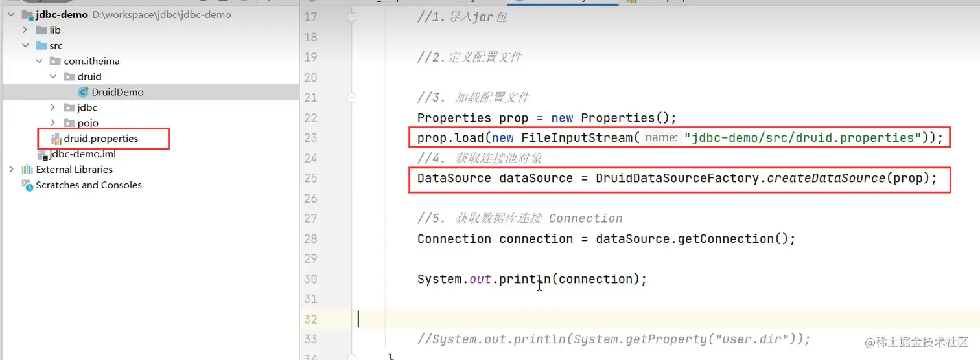
Task: Click commented user.dir println line 33
Action: click(x=614, y=339)
